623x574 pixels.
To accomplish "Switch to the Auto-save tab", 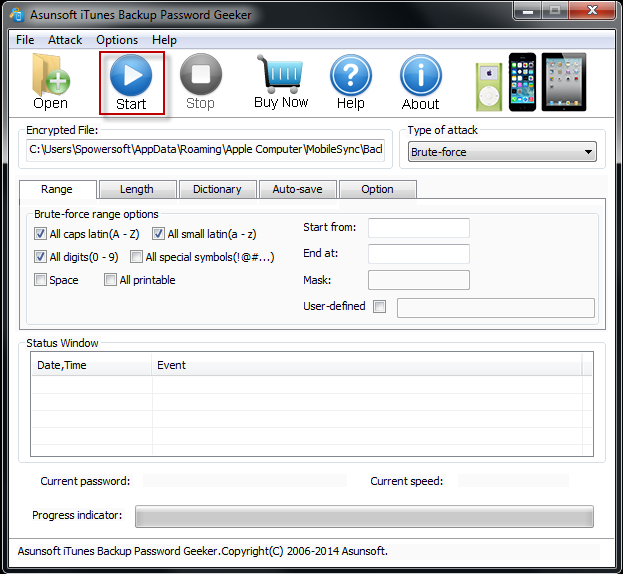I will tap(298, 189).
